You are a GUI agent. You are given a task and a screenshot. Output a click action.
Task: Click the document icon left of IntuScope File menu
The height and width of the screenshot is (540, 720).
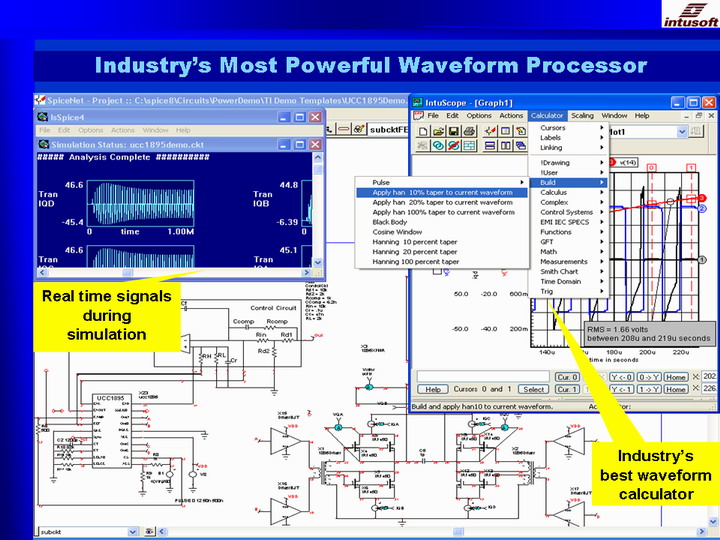(x=418, y=116)
